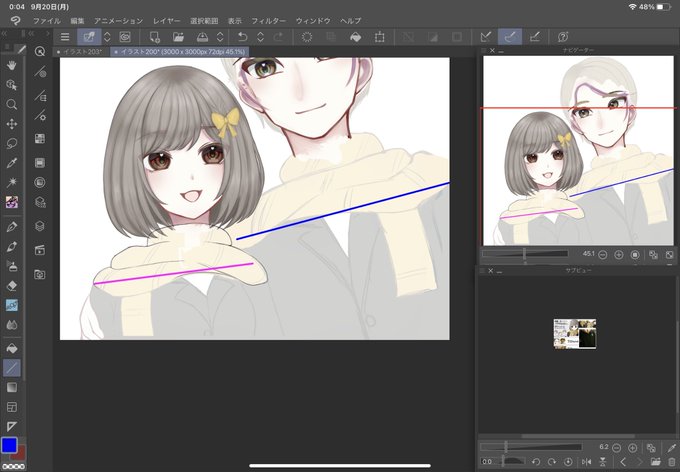Select the Object operation tool
The width and height of the screenshot is (680, 472).
[x=12, y=85]
